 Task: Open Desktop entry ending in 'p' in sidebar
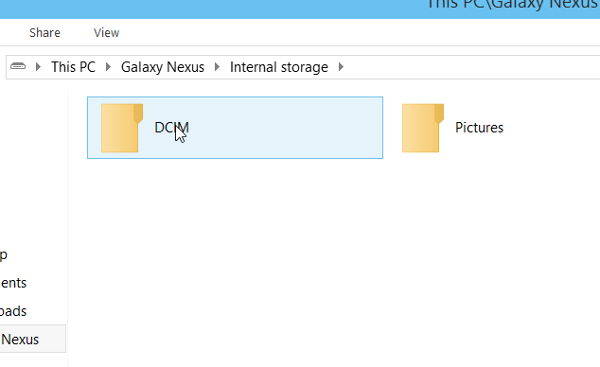pyautogui.click(x=4, y=255)
